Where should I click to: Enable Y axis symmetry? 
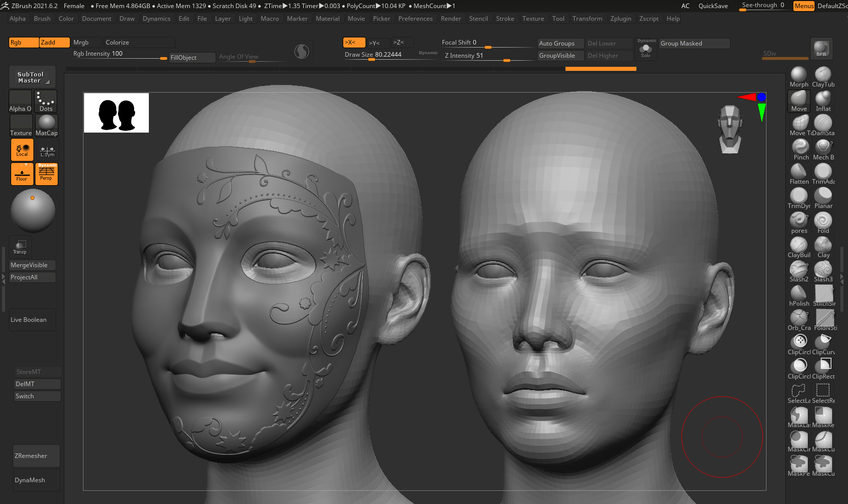pyautogui.click(x=379, y=43)
